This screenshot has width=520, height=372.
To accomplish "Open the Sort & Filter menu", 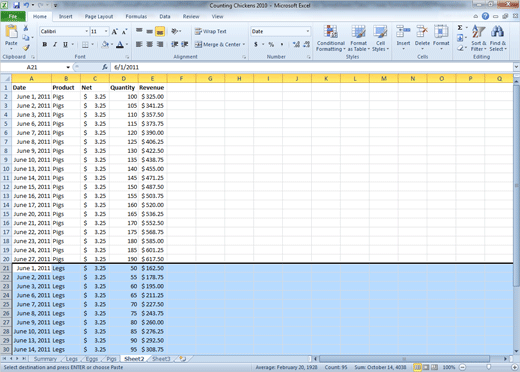I will (x=479, y=38).
